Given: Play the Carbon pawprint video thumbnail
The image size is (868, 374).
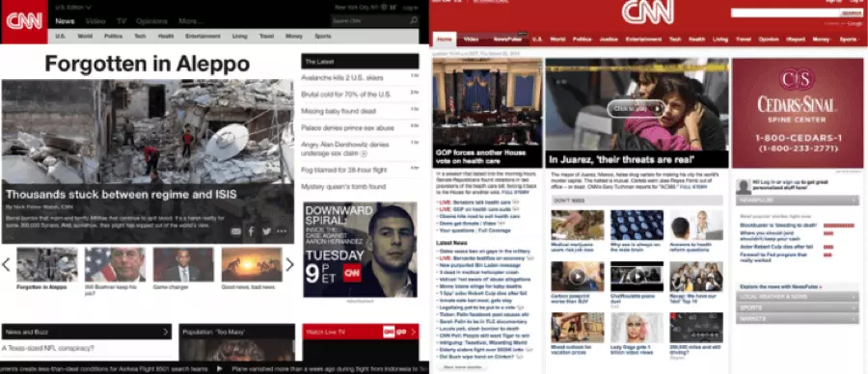Looking at the screenshot, I should coord(578,276).
